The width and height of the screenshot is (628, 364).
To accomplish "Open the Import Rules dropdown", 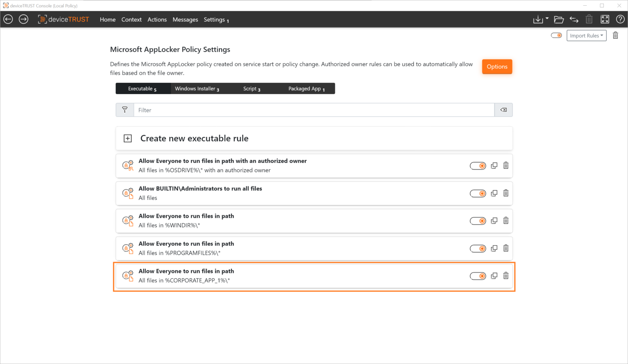I will (586, 35).
